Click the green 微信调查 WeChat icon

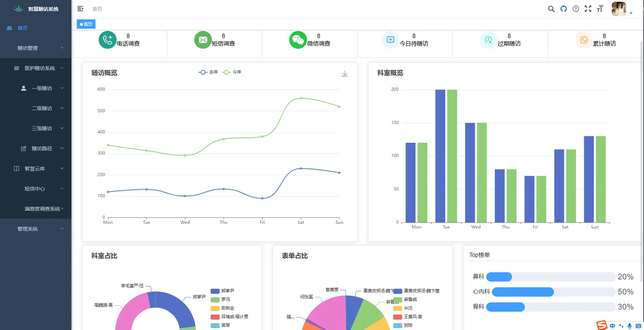coord(298,40)
